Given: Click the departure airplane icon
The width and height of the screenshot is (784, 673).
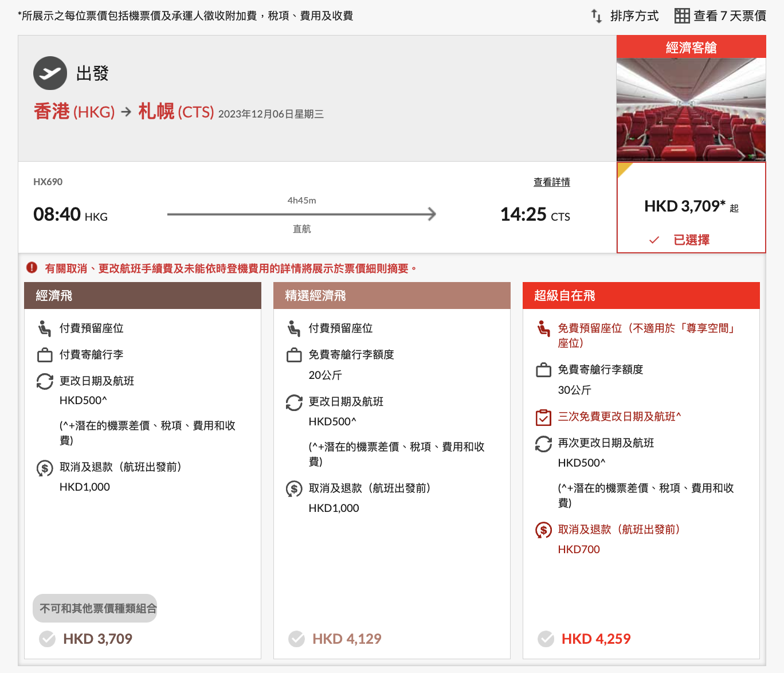Looking at the screenshot, I should tap(50, 73).
